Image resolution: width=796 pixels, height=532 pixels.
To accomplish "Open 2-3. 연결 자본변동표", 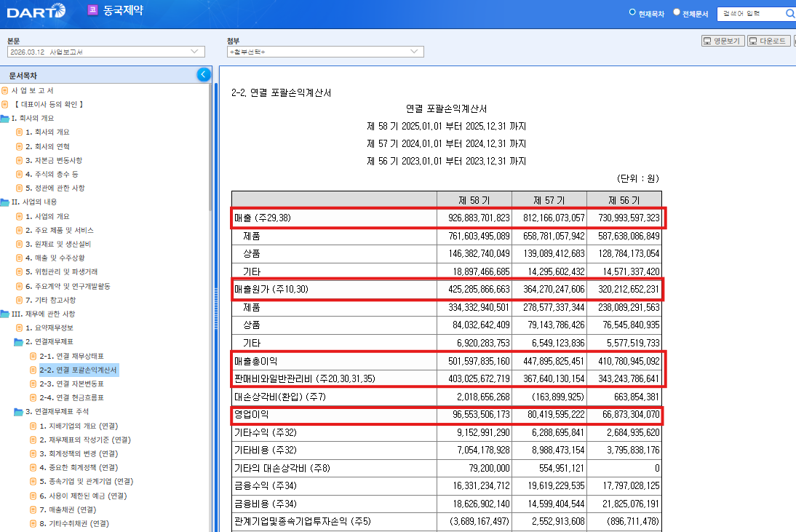I will 71,384.
